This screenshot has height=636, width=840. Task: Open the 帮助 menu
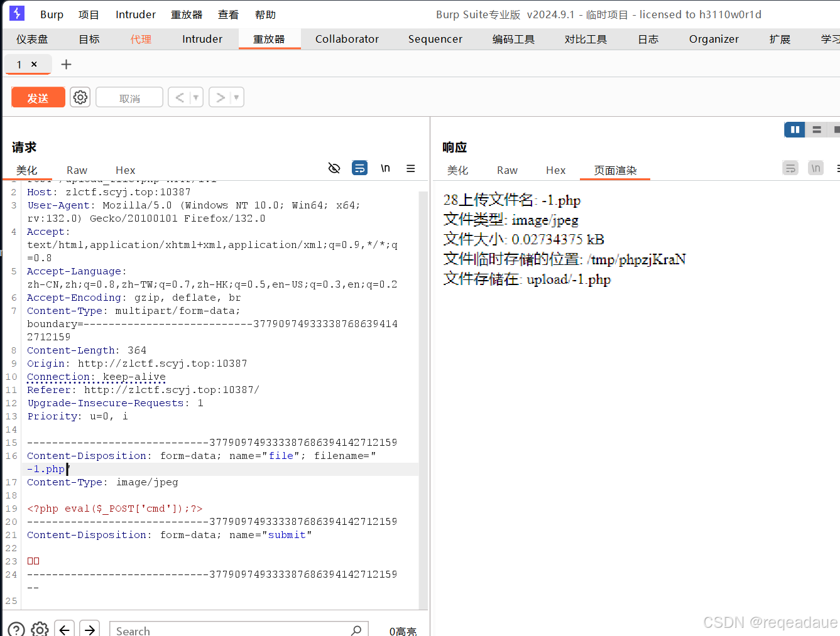pos(265,14)
